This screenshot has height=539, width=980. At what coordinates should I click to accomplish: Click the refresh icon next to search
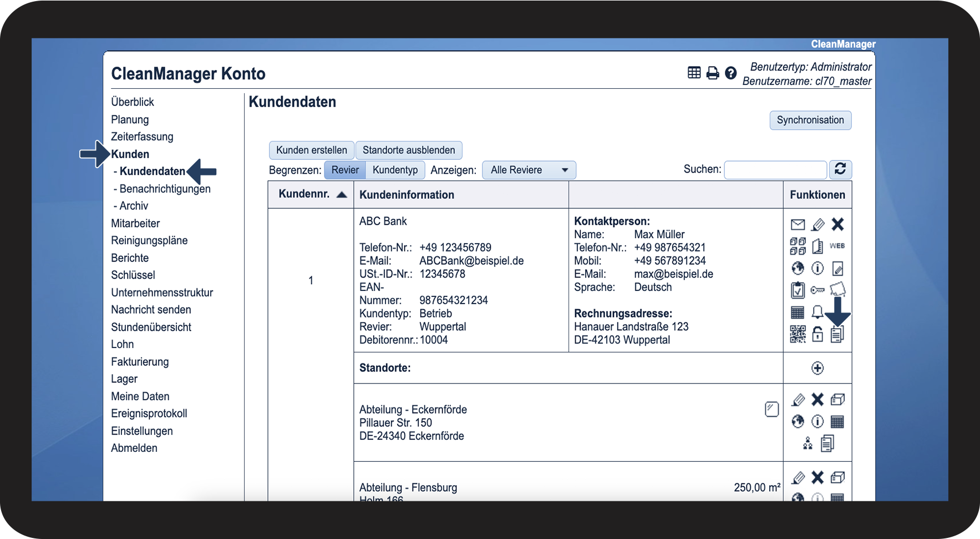point(840,169)
